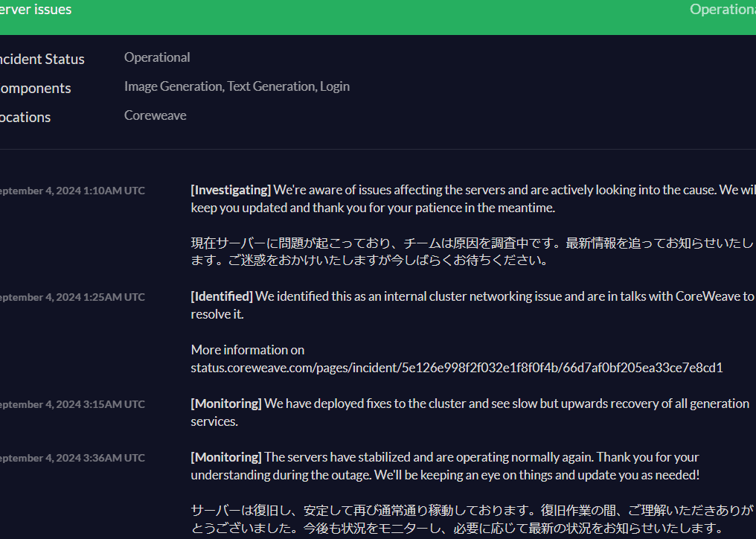Click the 3:36AM UTC timestamp
This screenshot has height=539, width=756.
(72, 458)
